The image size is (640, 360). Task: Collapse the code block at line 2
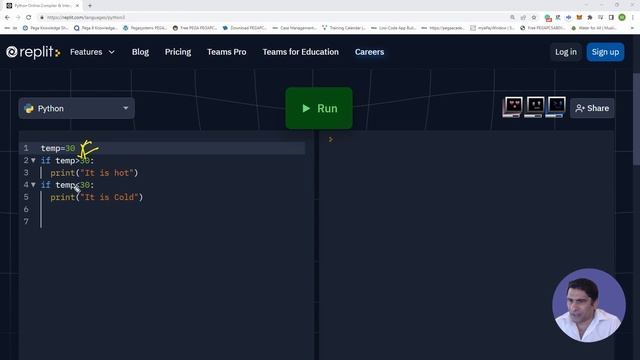pos(33,160)
